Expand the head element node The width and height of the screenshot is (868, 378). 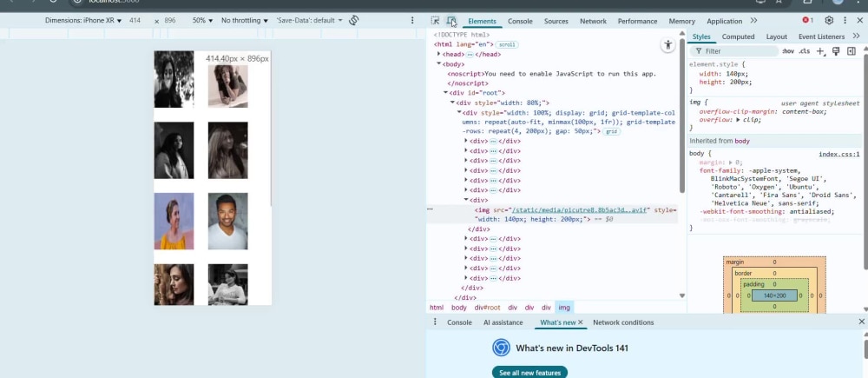point(439,54)
